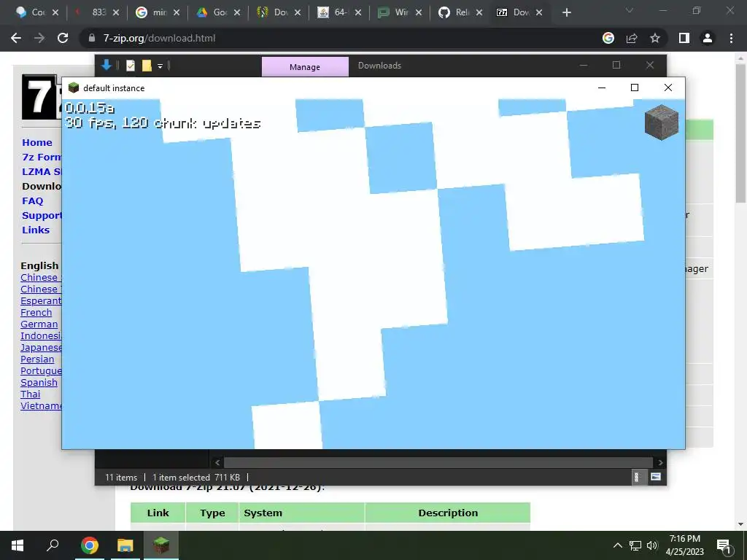The width and height of the screenshot is (747, 560).
Task: Close the active 7-Zip Download tab
Action: coord(539,12)
